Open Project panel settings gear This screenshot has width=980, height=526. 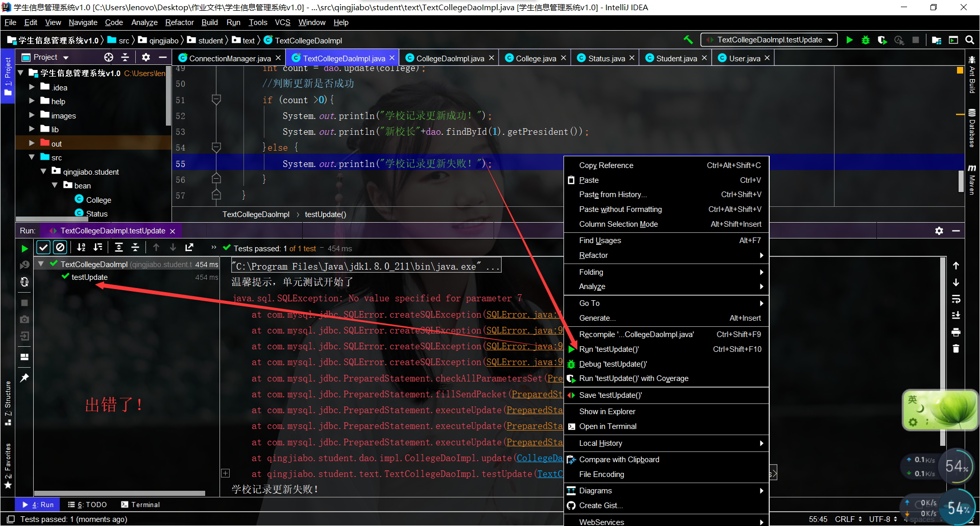[146, 57]
